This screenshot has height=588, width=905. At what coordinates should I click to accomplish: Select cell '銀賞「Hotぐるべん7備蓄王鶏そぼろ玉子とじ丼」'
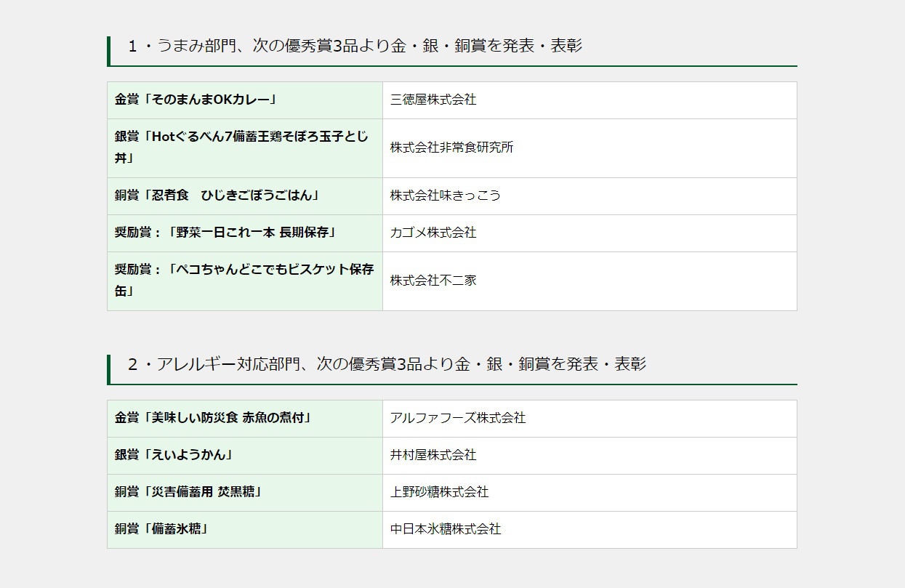point(245,148)
